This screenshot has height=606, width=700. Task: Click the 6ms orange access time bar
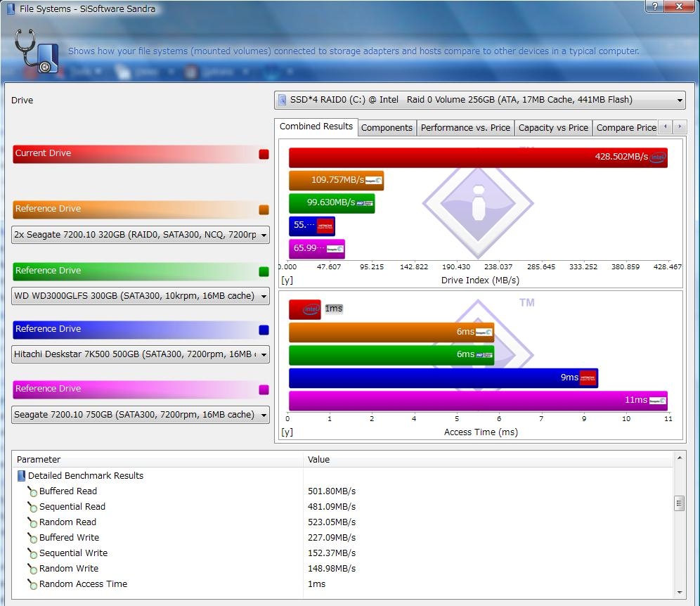391,333
